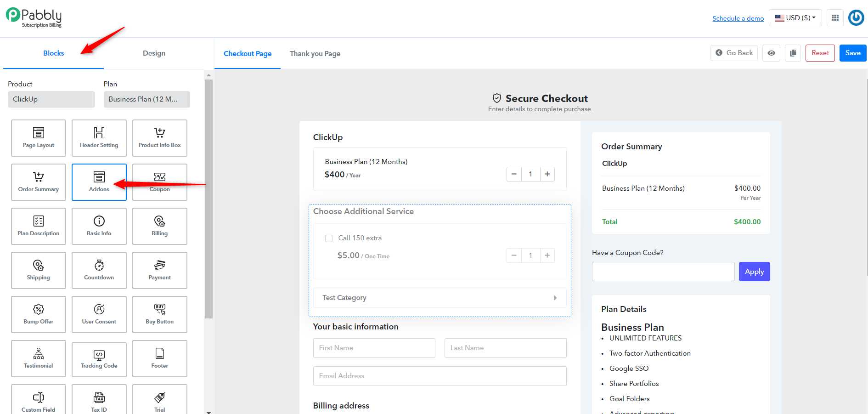
Task: Decrease Call 150 extra addon quantity
Action: 514,255
